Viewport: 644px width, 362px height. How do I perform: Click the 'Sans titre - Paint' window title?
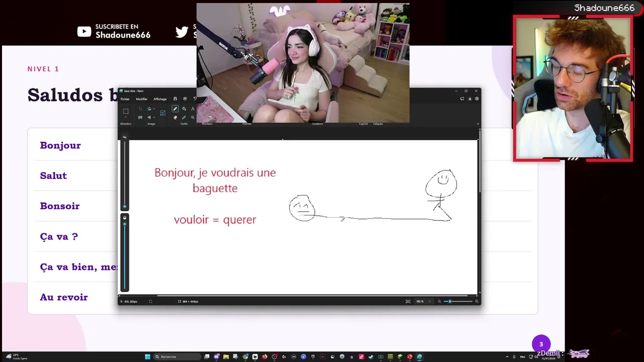click(x=134, y=91)
